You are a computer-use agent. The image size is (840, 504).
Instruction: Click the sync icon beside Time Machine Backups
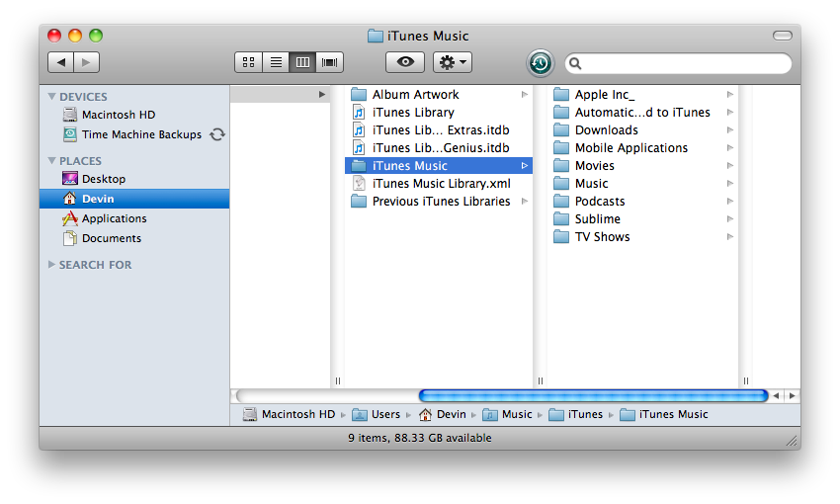[x=217, y=134]
